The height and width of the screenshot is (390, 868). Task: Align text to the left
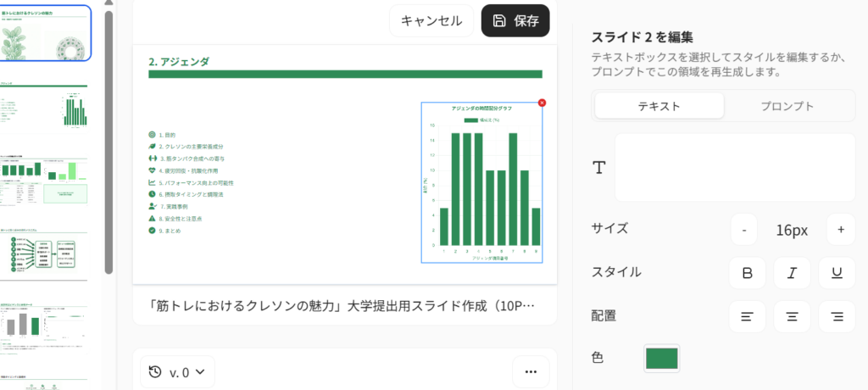[x=748, y=317]
